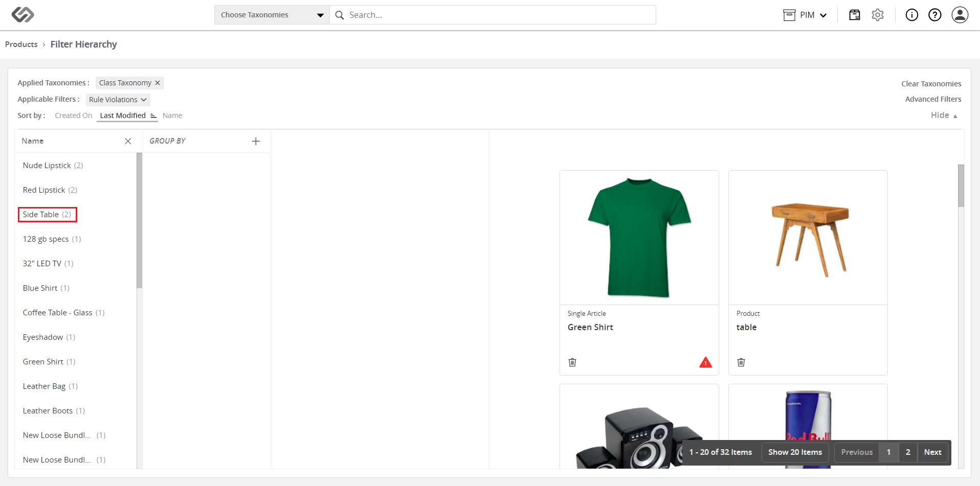Click the 1 - 20 of 32 Items count
The width and height of the screenshot is (980, 486).
[720, 452]
